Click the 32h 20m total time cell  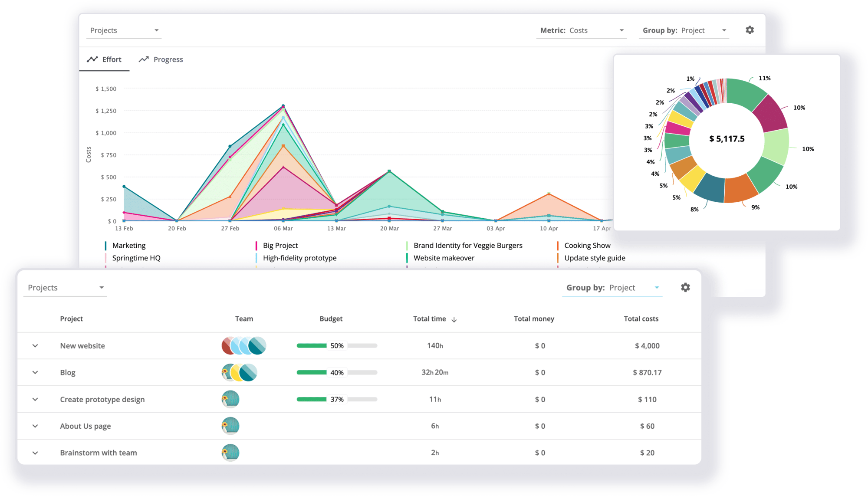pyautogui.click(x=435, y=372)
